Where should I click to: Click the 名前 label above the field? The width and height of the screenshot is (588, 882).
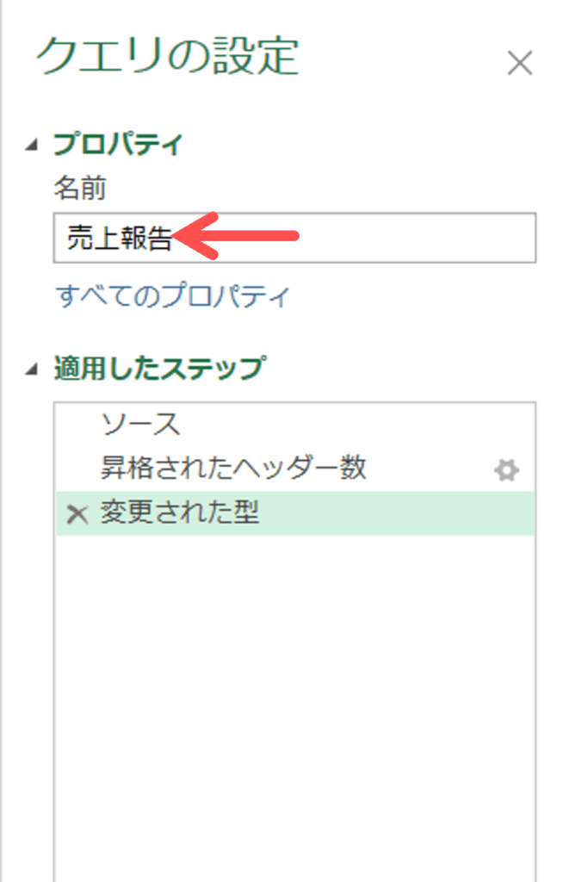tap(80, 187)
